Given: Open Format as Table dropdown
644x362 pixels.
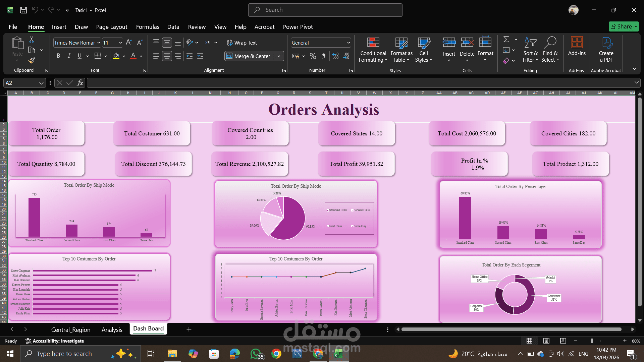Looking at the screenshot, I should [x=401, y=50].
